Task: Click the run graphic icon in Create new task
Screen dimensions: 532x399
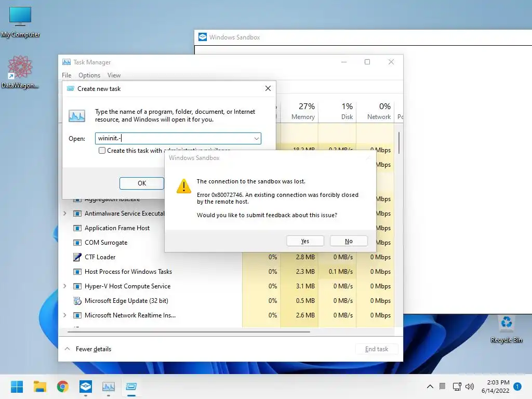Action: (x=77, y=116)
